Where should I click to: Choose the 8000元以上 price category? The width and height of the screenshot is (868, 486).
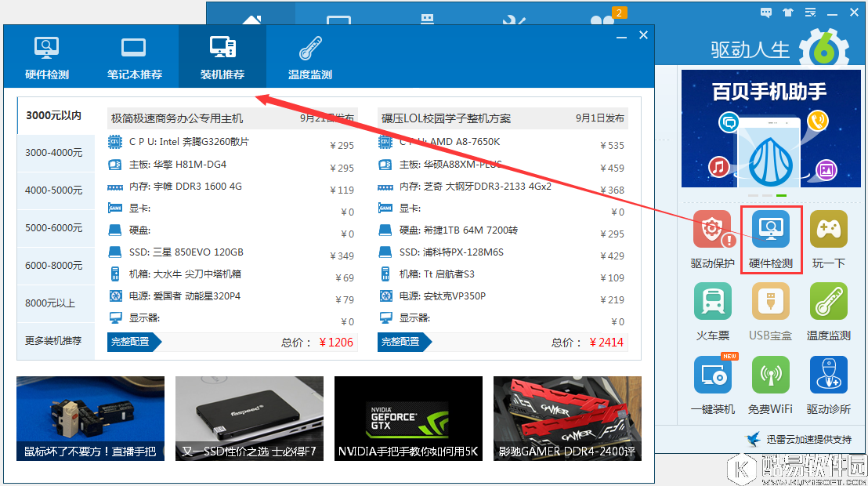(50, 303)
